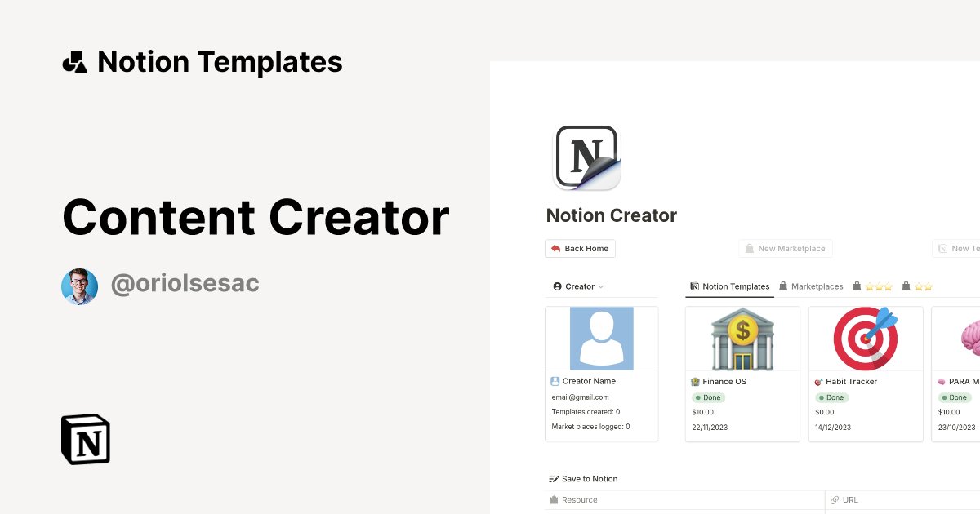This screenshot has width=980, height=514.
Task: Click the three-star rating on the marketplace tab
Action: click(878, 286)
